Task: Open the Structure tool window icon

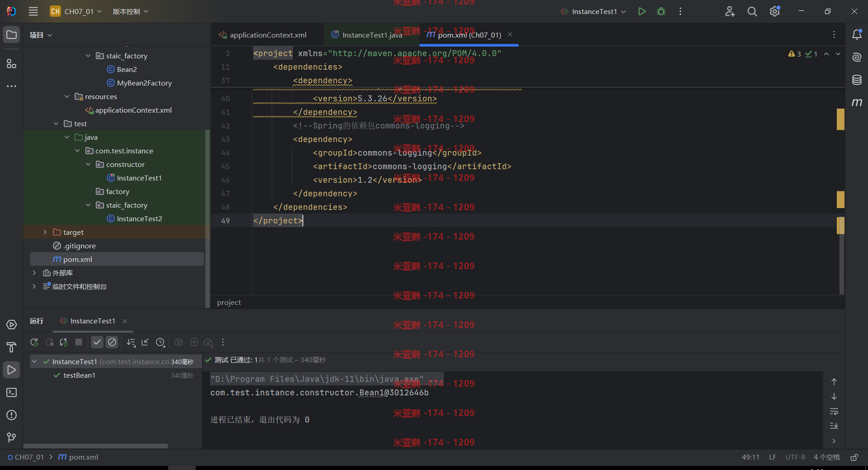Action: click(11, 64)
